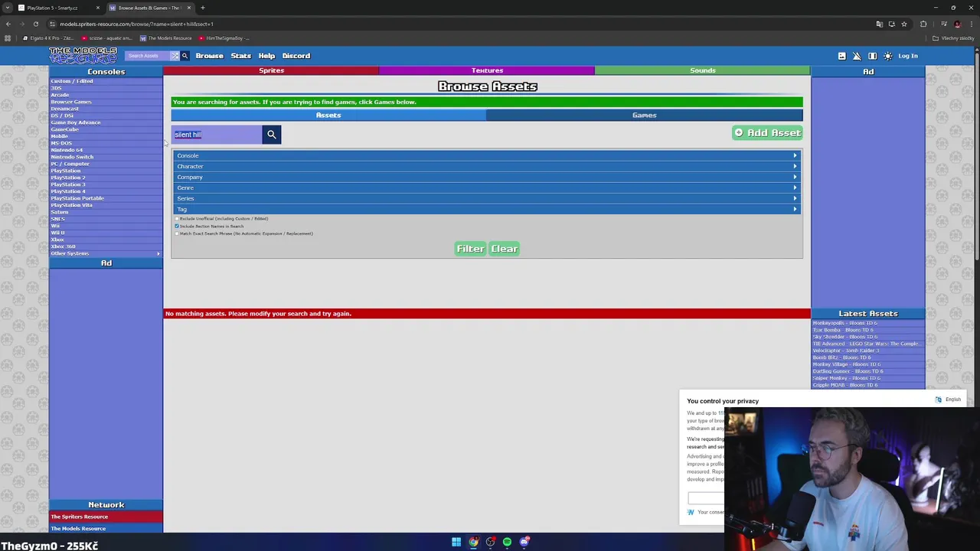Open the Stats menu item

241,56
